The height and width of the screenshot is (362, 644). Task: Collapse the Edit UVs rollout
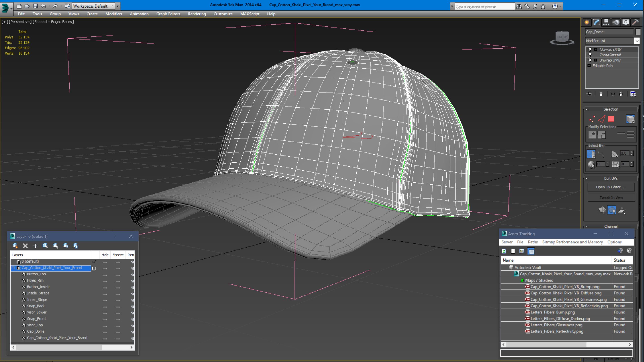611,178
